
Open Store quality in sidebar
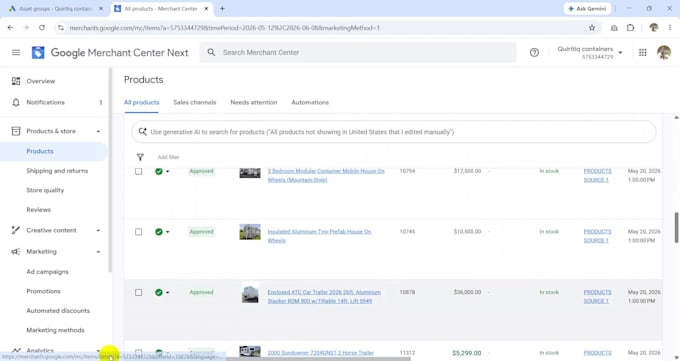coord(45,190)
